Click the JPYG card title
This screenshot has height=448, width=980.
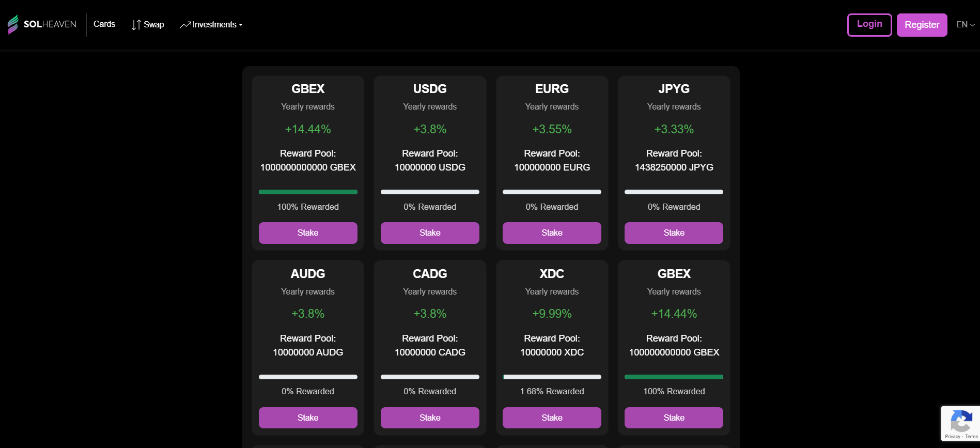tap(674, 89)
